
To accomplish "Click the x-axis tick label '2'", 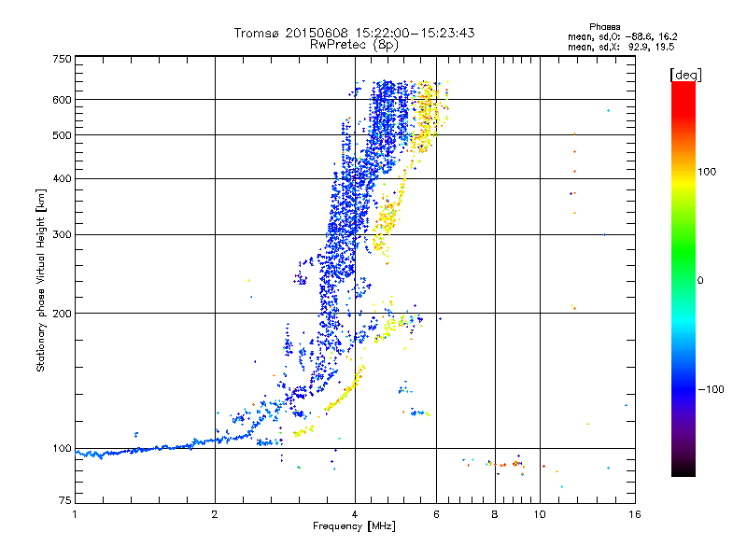I will (215, 514).
